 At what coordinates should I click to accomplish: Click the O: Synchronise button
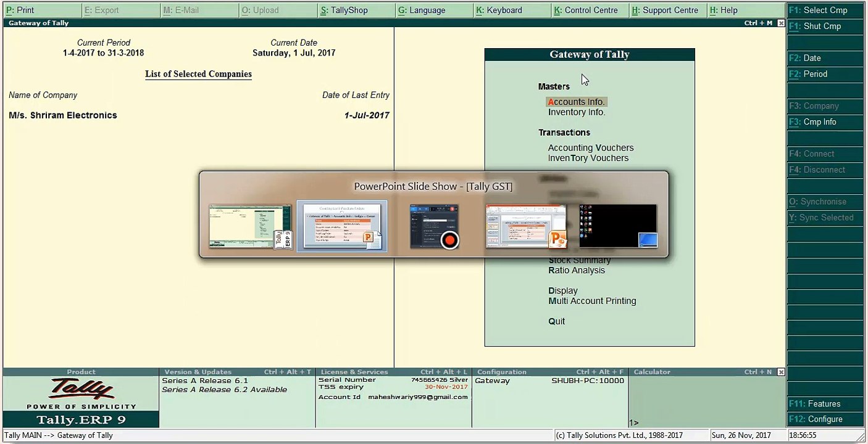825,202
